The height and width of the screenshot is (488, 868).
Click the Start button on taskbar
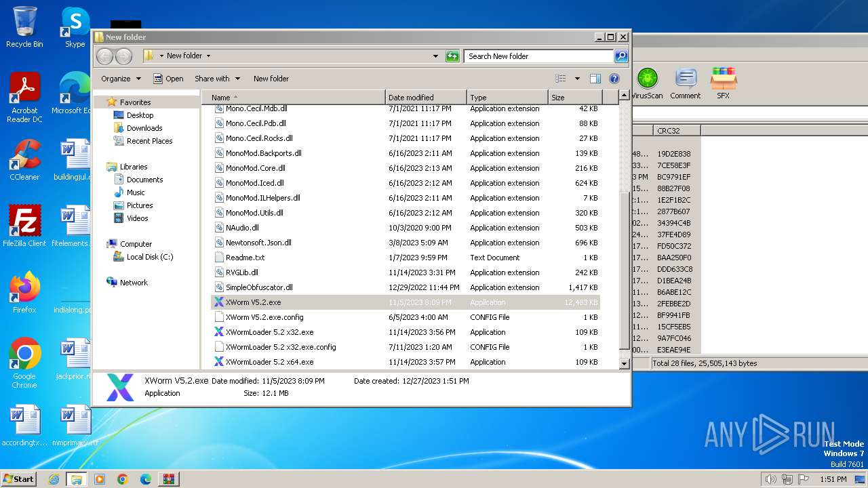pos(19,479)
